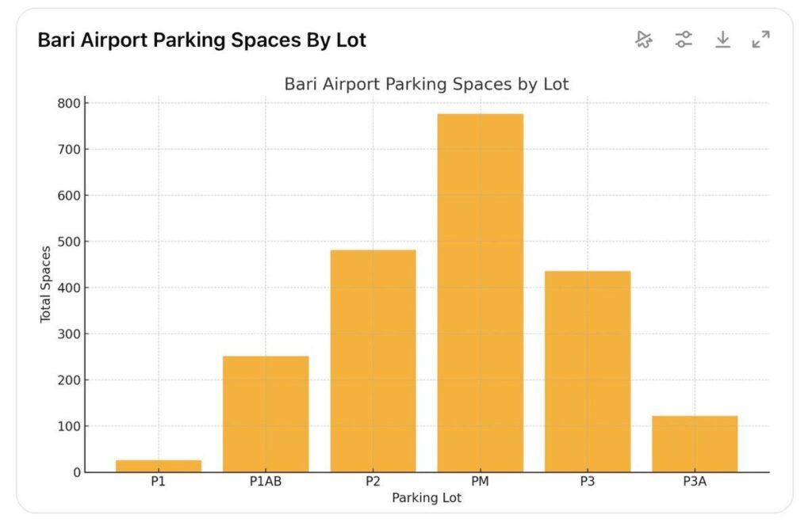Click the diagonal expand arrows icon

tap(762, 39)
